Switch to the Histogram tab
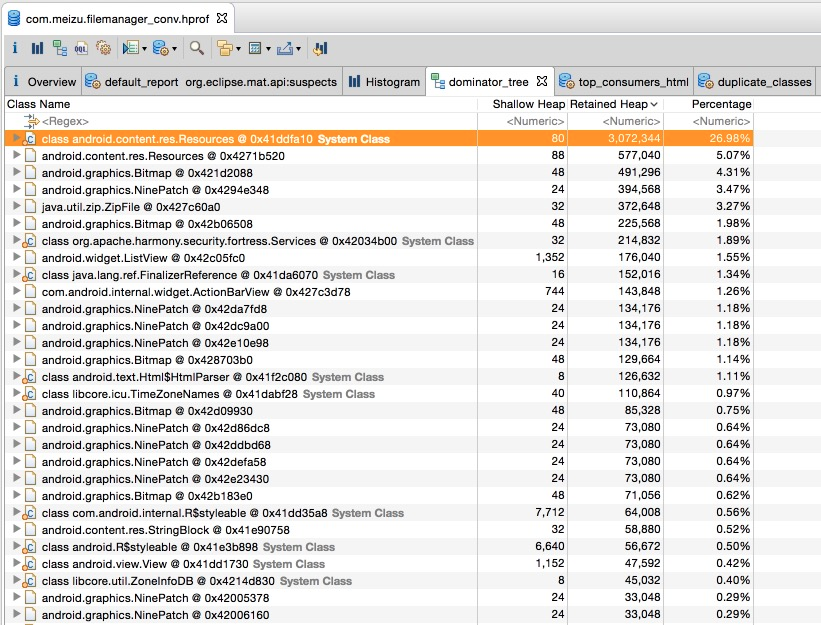 click(384, 82)
